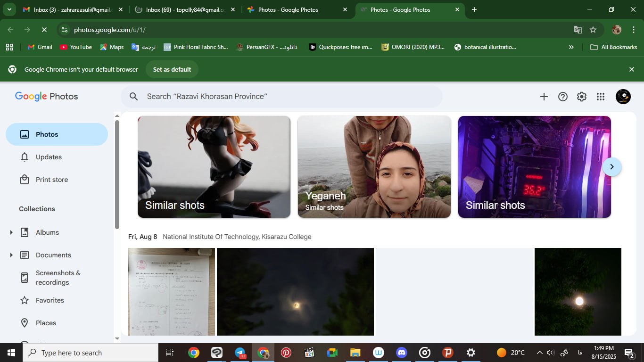Screen dimensions: 644x362
Task: Open the Yeganeh similar shots memory
Action: 374,167
